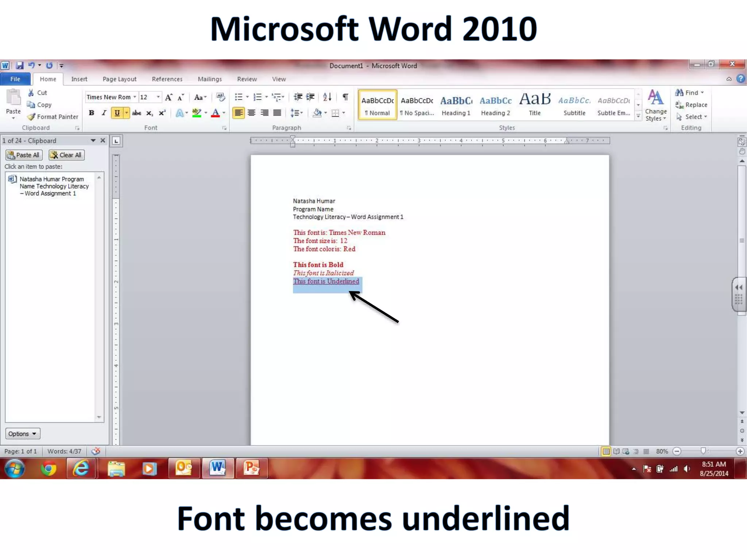Switch to the Page Layout tab

119,79
